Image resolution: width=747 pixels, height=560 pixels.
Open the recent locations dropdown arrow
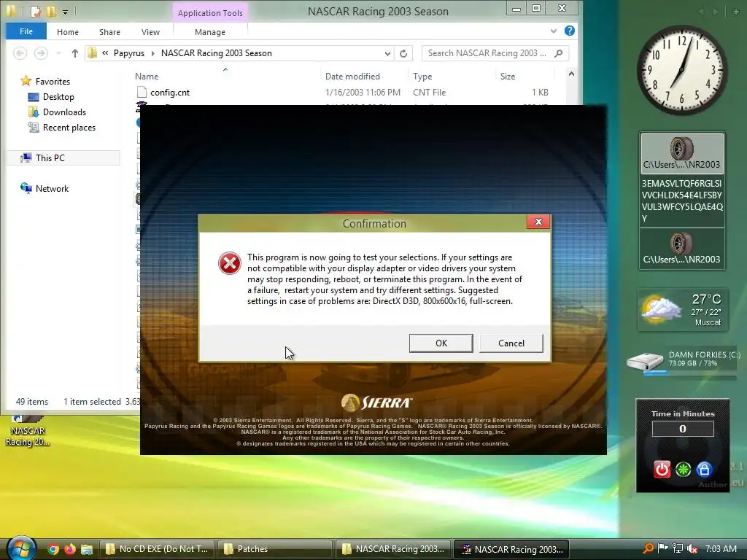click(x=58, y=53)
